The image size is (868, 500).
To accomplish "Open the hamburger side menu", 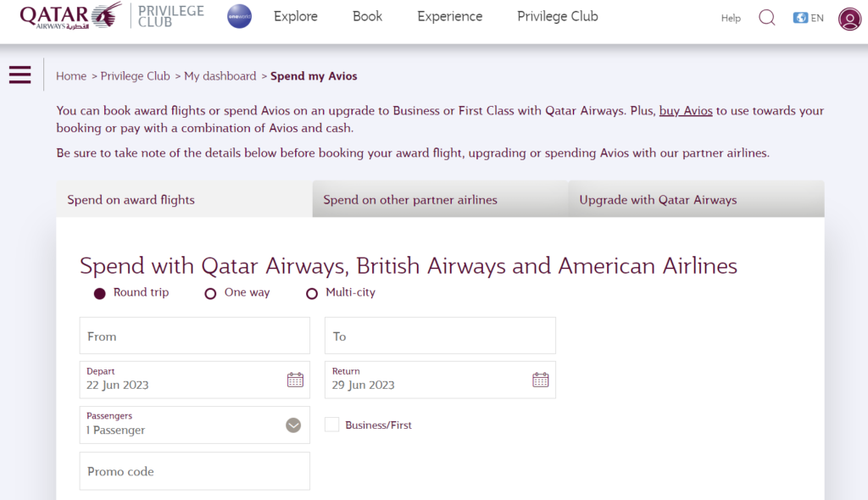I will 20,75.
